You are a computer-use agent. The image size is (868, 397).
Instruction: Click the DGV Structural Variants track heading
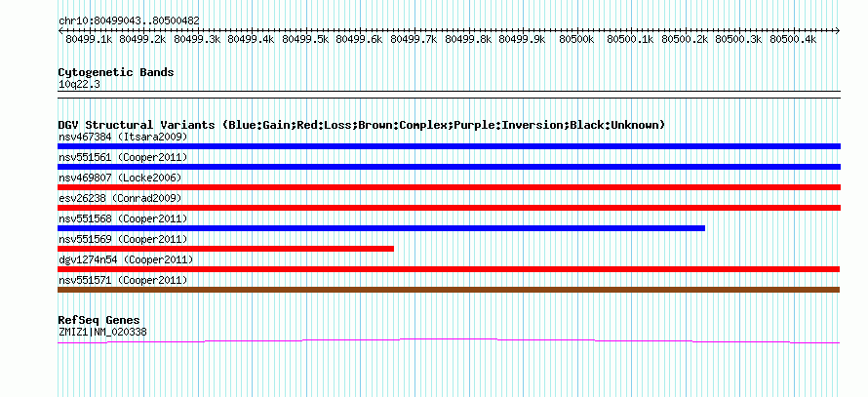click(x=362, y=125)
